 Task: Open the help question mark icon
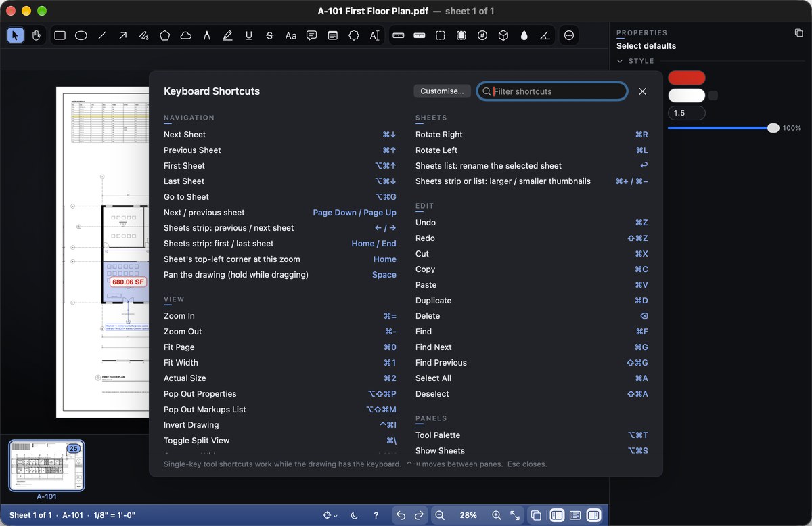point(376,515)
